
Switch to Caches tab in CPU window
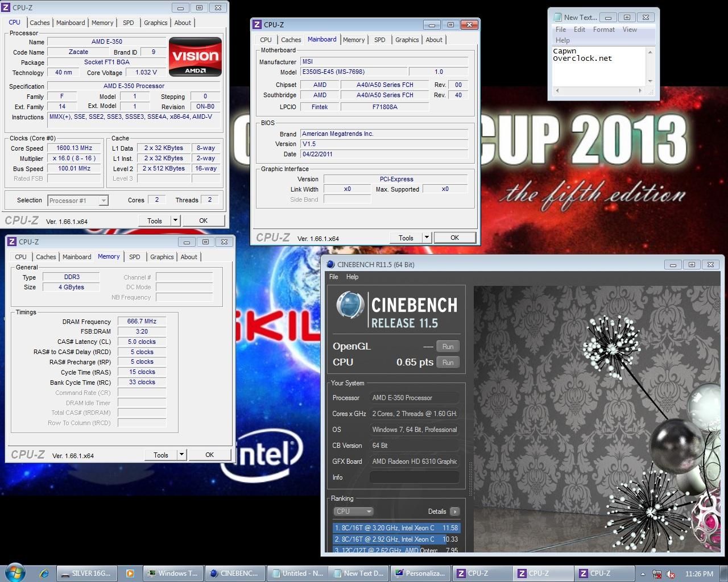[x=40, y=23]
